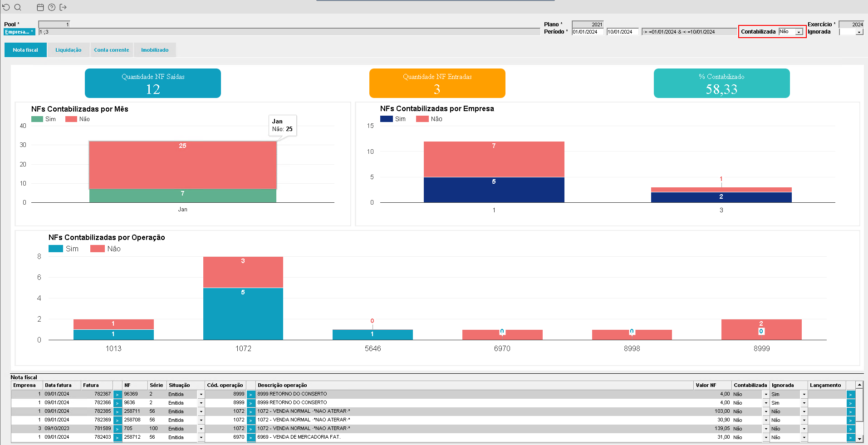Click the refresh/undo circular arrow icon
This screenshot has height=445, width=868.
[x=6, y=7]
